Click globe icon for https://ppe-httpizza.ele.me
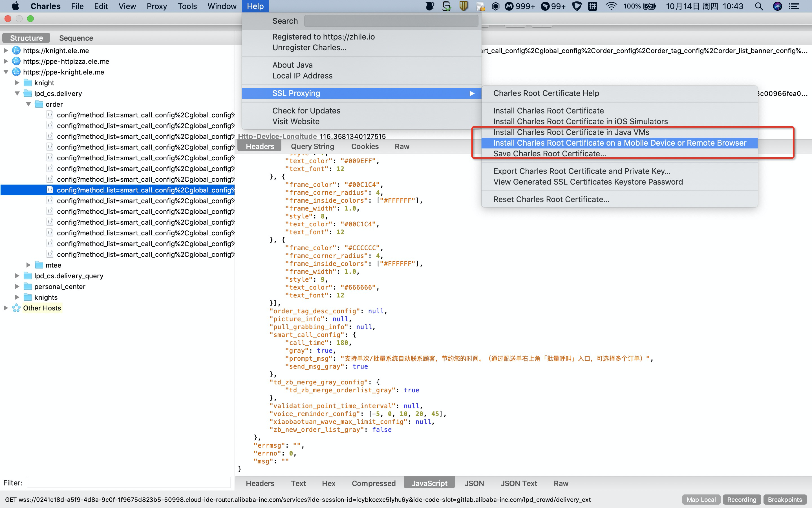 (16, 61)
